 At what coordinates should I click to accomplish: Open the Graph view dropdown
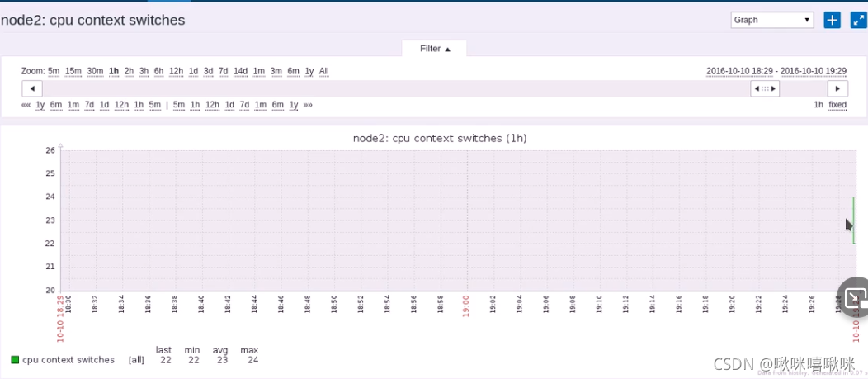(772, 20)
